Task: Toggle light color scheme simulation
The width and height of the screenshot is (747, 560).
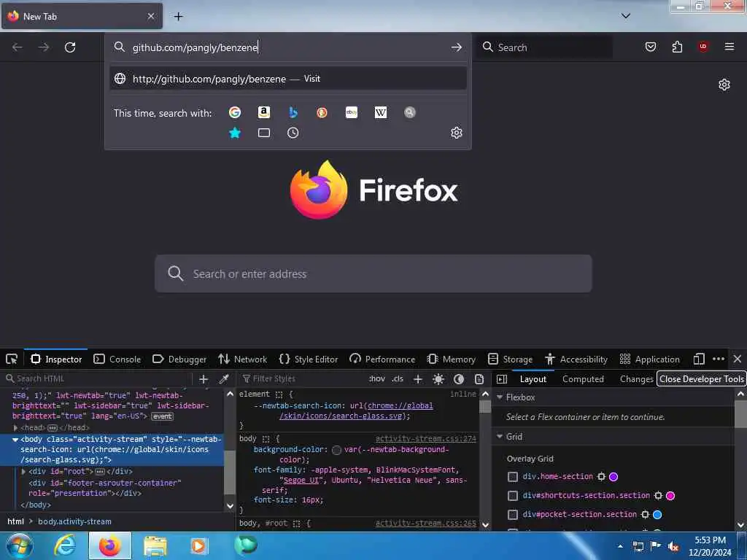Action: click(x=438, y=379)
